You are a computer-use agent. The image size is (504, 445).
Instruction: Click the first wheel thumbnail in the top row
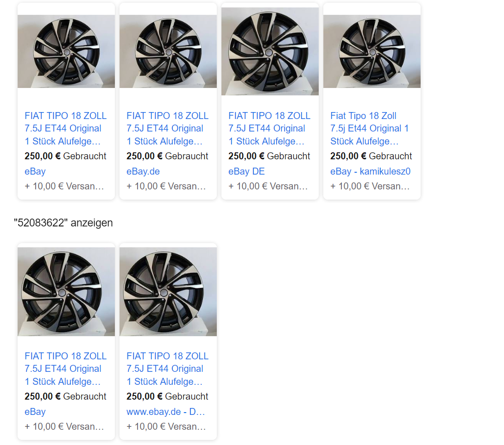point(66,51)
